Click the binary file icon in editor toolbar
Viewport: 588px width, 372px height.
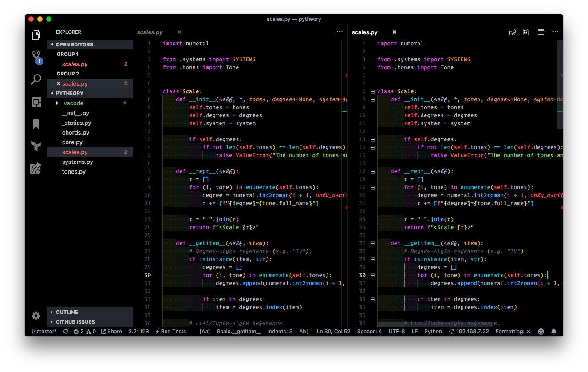(526, 32)
